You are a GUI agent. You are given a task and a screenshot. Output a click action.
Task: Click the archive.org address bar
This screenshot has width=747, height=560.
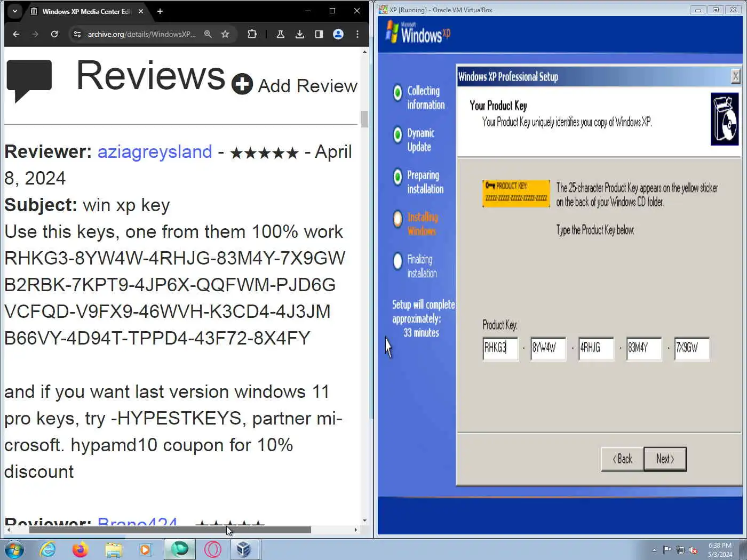point(141,34)
